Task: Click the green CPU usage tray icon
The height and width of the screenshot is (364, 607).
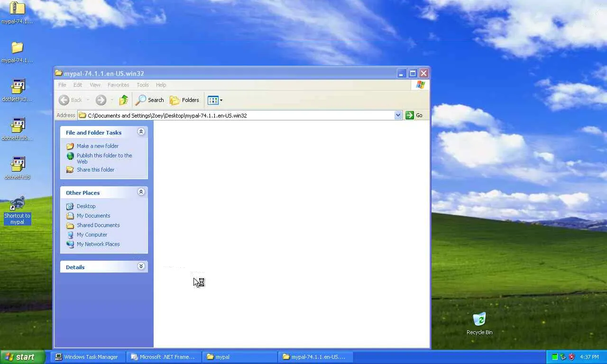Action: 554,357
